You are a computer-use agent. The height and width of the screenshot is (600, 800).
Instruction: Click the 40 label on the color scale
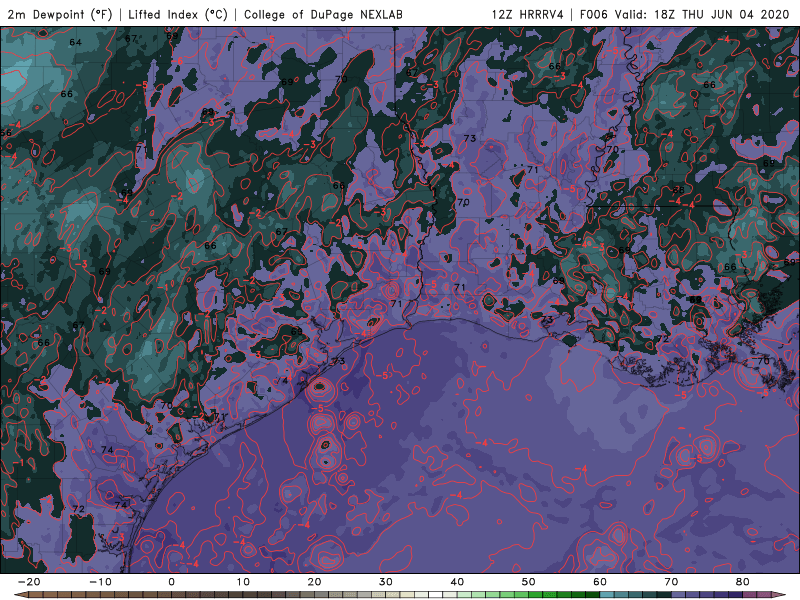[457, 582]
